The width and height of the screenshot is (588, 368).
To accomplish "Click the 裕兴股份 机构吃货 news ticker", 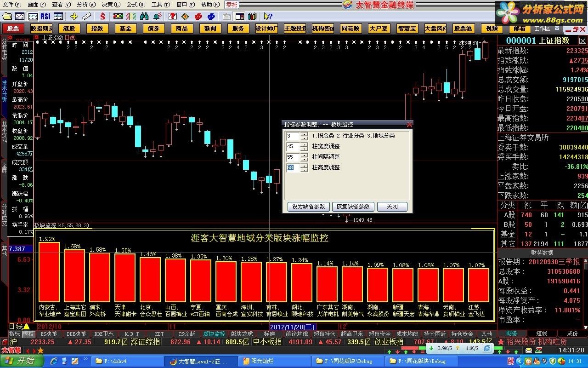I will click(537, 342).
